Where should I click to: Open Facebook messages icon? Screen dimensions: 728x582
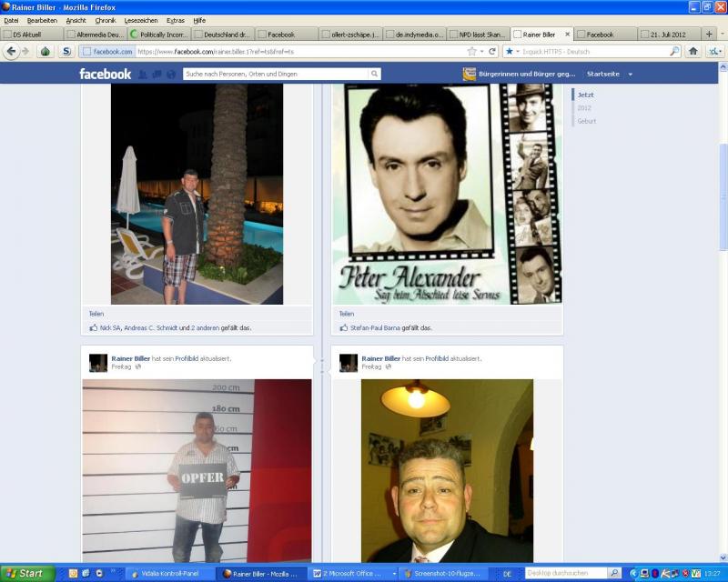point(157,75)
